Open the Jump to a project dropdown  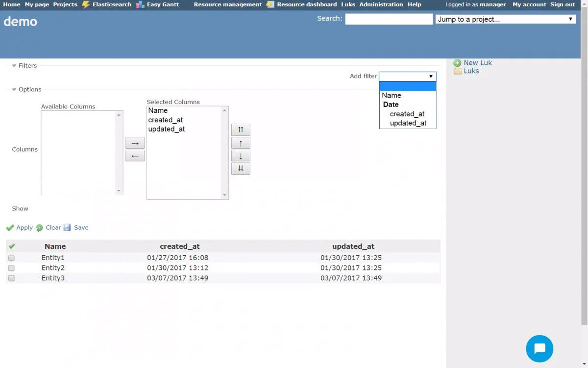tap(505, 19)
